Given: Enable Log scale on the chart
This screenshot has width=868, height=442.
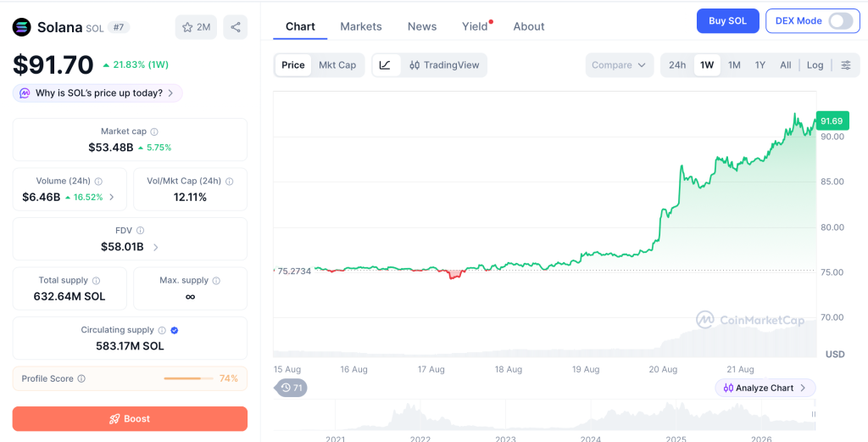Looking at the screenshot, I should click(815, 64).
